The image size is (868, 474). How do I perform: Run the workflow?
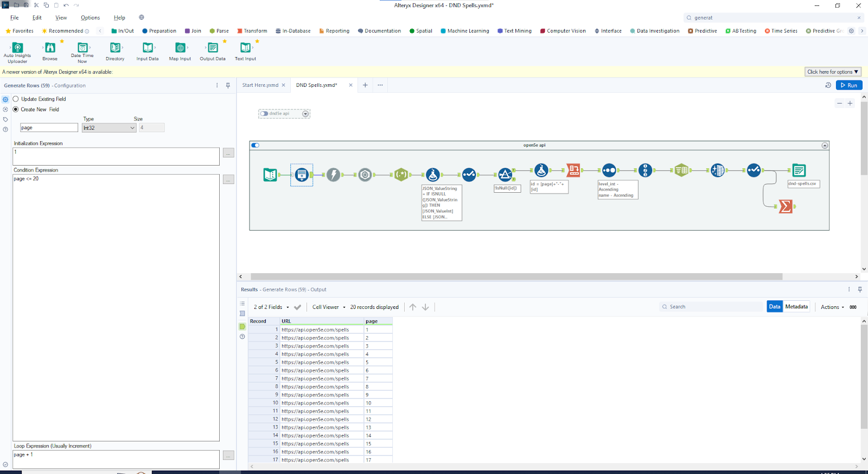[849, 85]
